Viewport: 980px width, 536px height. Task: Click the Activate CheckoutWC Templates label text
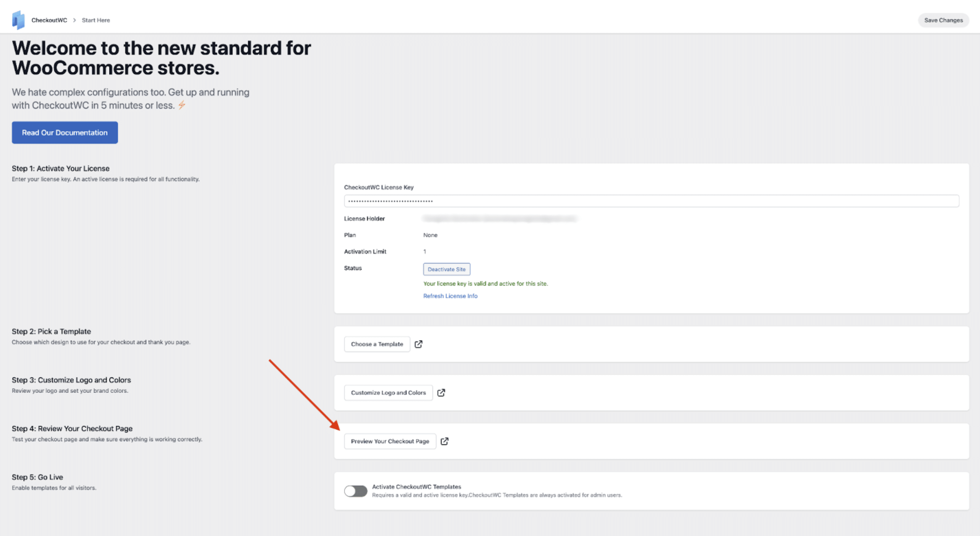(x=416, y=487)
